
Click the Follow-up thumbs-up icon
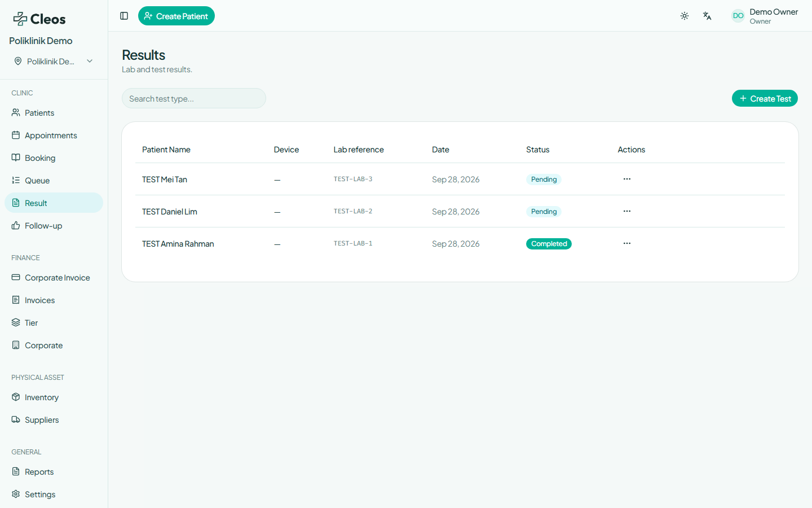coord(16,225)
